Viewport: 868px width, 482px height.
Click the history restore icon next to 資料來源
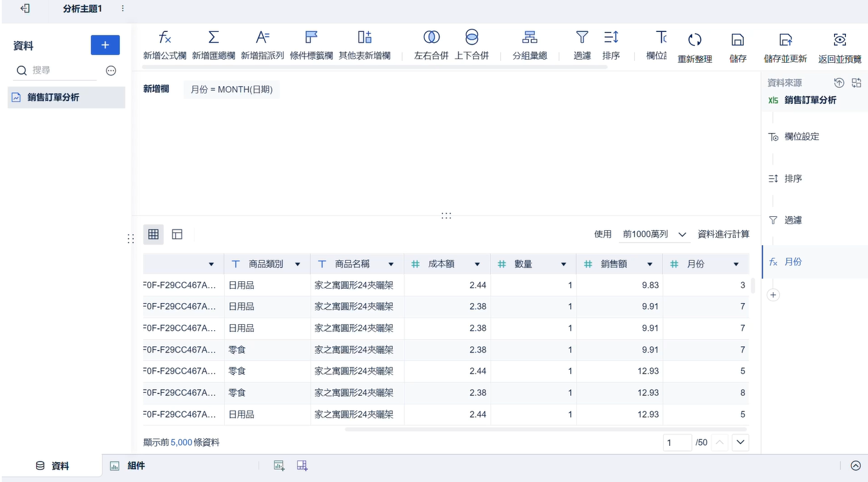click(838, 83)
